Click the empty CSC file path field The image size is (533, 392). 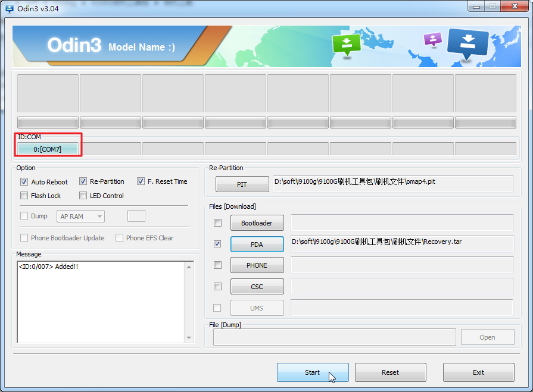[x=402, y=286]
